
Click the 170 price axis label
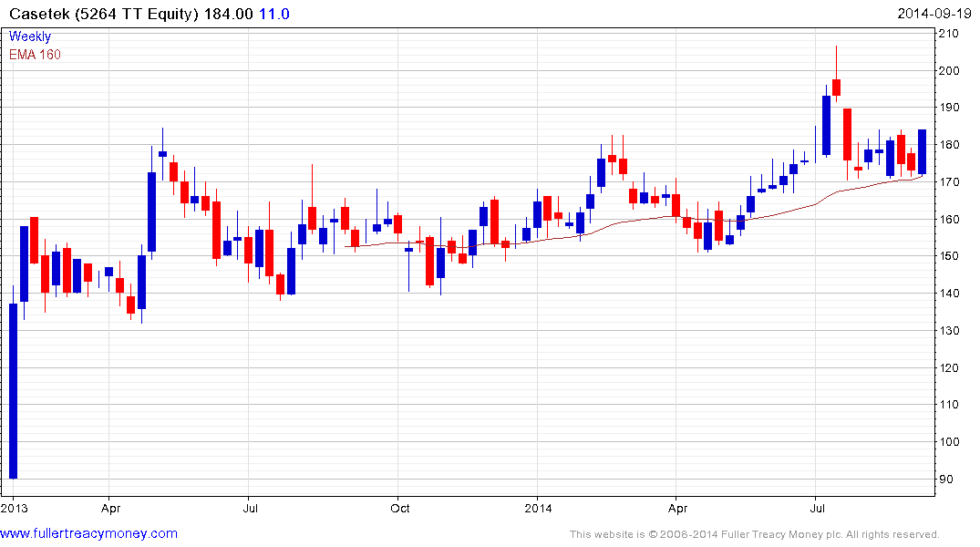click(949, 182)
